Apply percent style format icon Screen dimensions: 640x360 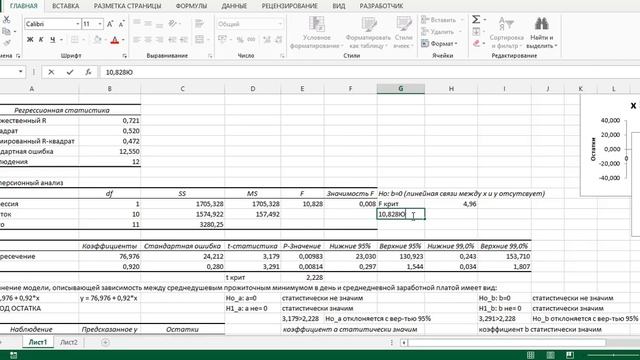pyautogui.click(x=240, y=40)
